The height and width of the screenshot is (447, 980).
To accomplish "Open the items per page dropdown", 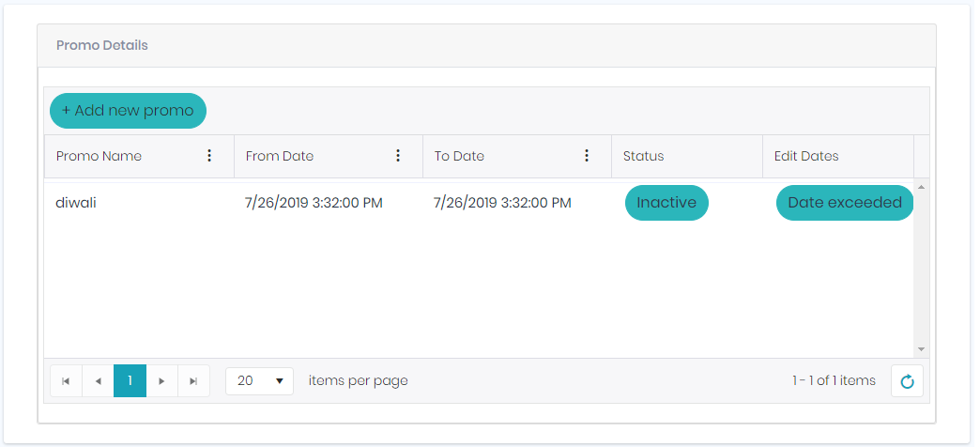I will (x=259, y=380).
